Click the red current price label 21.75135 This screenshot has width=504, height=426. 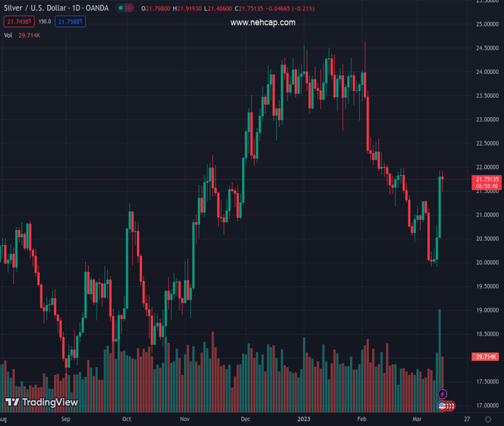(x=487, y=180)
